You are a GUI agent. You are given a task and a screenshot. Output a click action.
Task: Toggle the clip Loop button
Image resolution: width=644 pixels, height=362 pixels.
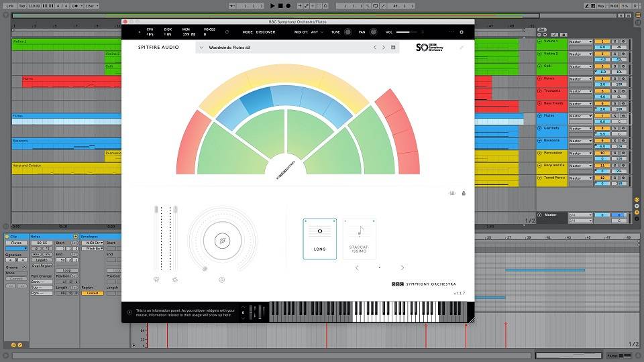pyautogui.click(x=66, y=270)
